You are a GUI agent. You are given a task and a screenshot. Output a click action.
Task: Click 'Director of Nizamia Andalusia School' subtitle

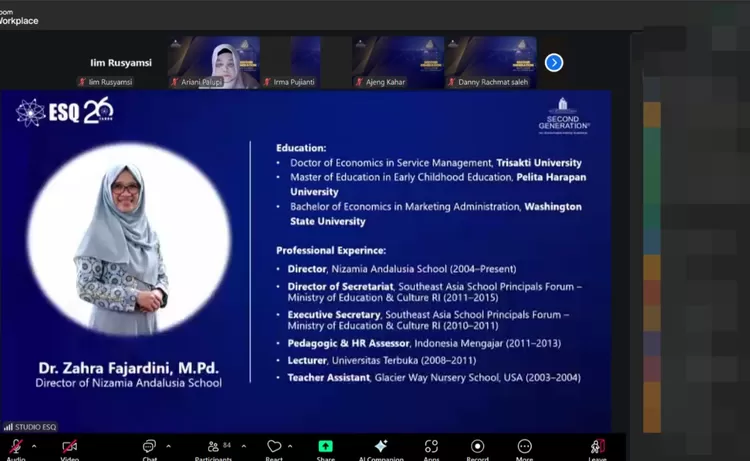[x=129, y=383]
